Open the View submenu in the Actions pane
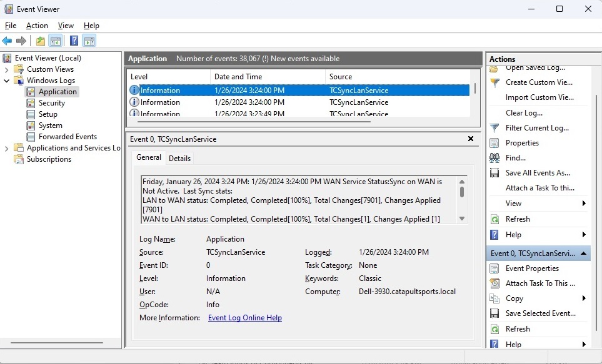602x364 pixels. point(513,203)
